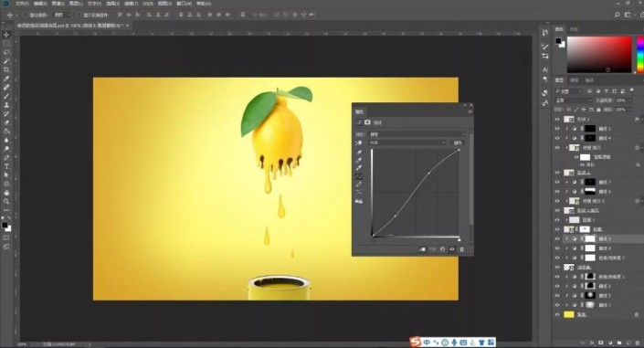Click the trash icon in Properties panel

461,249
